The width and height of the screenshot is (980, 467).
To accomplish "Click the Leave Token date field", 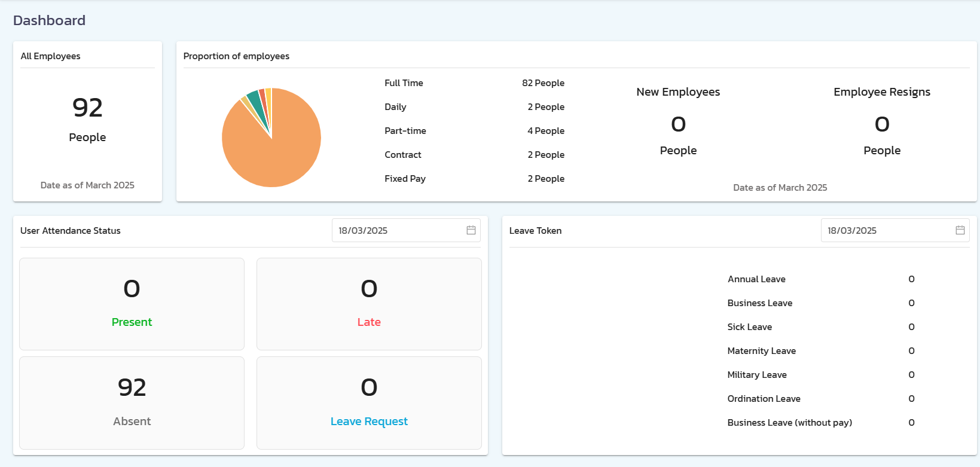I will [x=887, y=230].
